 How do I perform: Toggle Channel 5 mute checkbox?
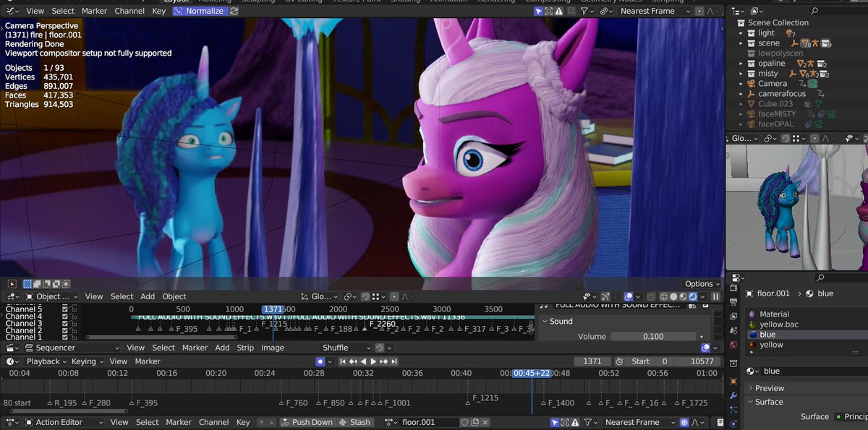pos(65,309)
